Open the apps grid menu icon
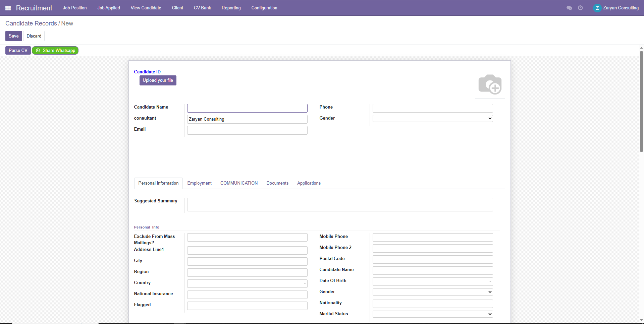The image size is (644, 324). tap(8, 8)
